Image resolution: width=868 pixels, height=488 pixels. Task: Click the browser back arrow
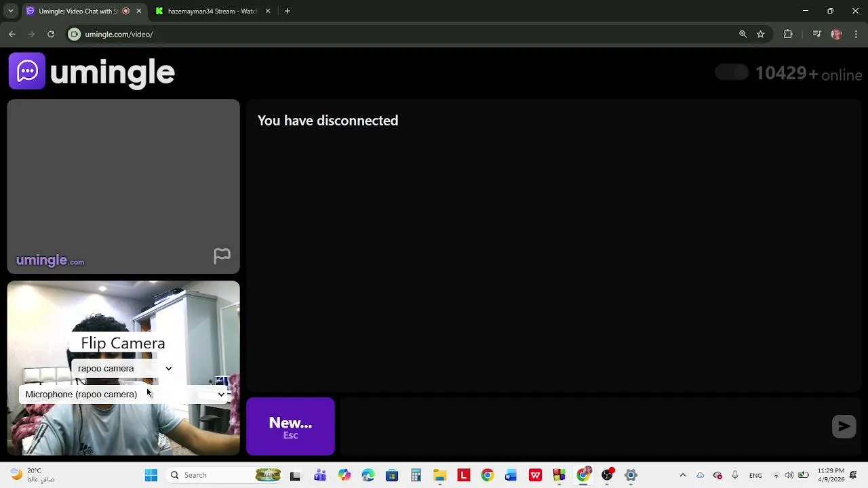(x=12, y=34)
